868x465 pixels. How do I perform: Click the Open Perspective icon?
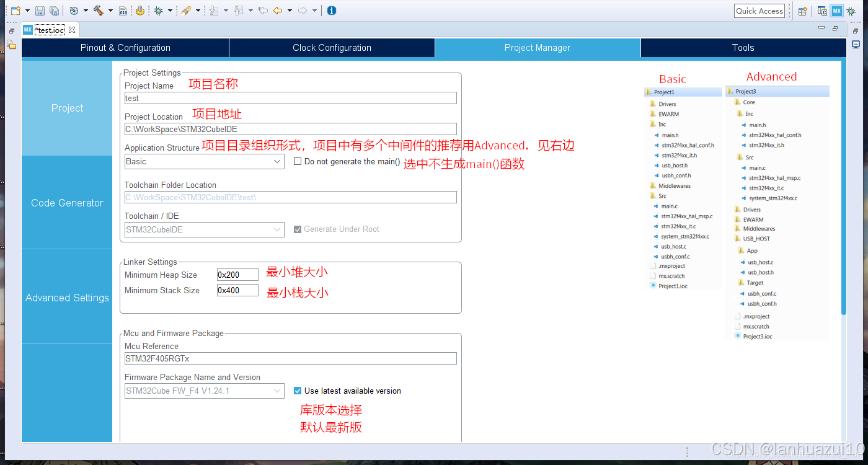coord(803,11)
